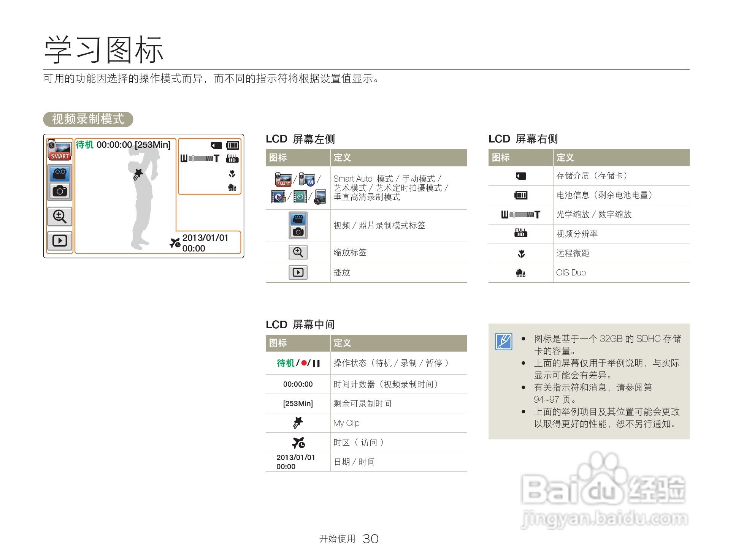This screenshot has width=733, height=560.
Task: Click the green 待机 standby status text
Action: 84,145
